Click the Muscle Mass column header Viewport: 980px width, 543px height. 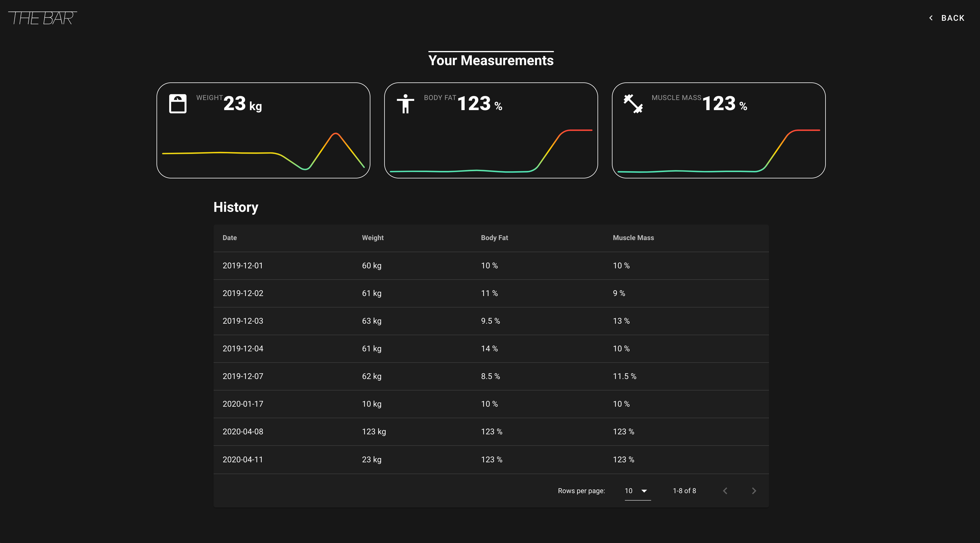coord(633,238)
